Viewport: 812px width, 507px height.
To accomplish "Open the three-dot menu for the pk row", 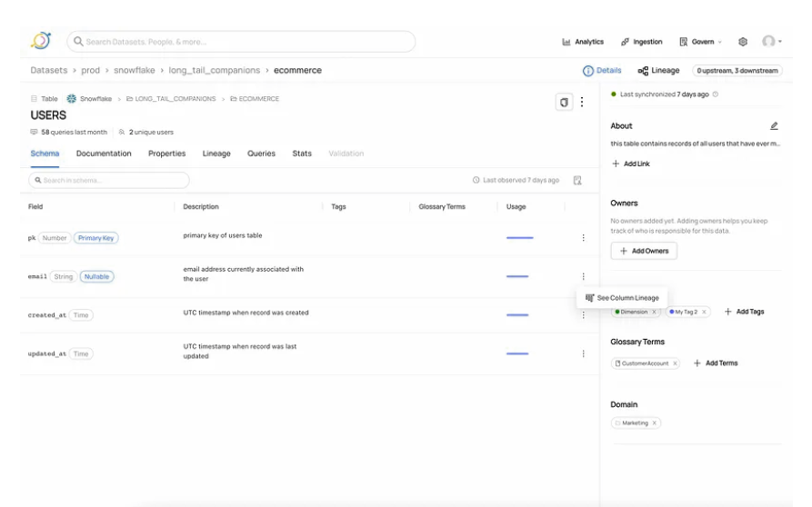I will tap(583, 238).
